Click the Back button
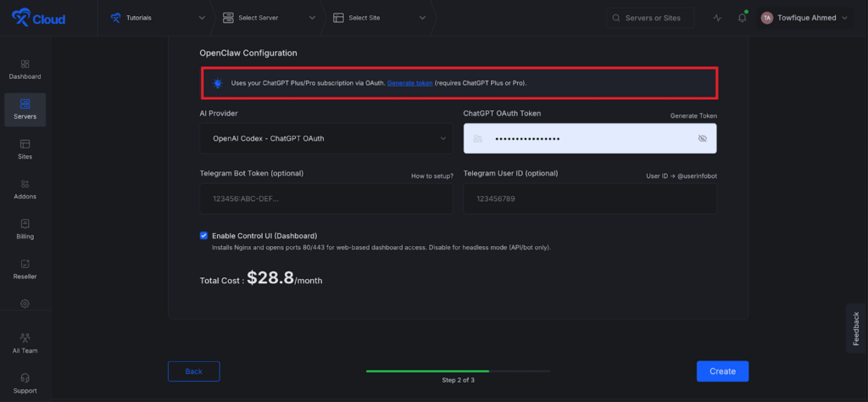 pos(193,371)
